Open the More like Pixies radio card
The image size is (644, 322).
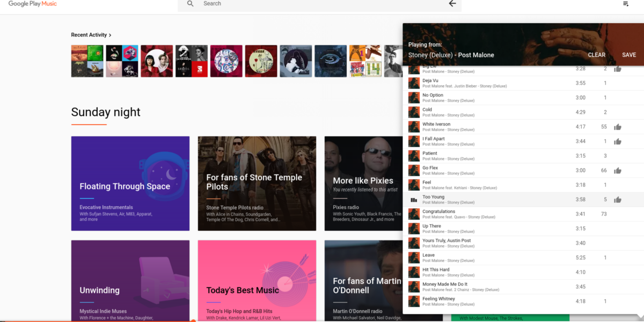click(363, 184)
